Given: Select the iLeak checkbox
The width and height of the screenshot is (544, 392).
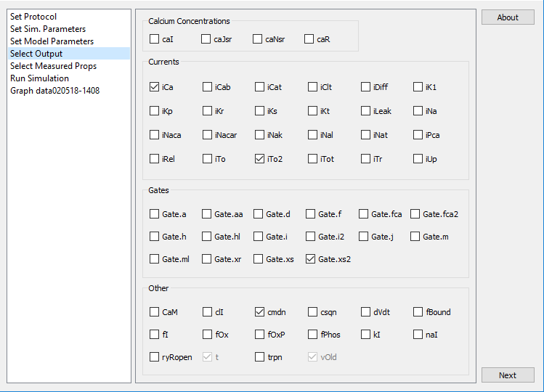Looking at the screenshot, I should click(x=365, y=110).
